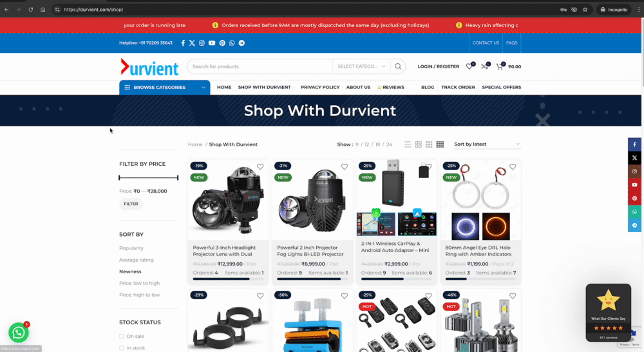Click Facebook share in right sidebar

pyautogui.click(x=634, y=144)
